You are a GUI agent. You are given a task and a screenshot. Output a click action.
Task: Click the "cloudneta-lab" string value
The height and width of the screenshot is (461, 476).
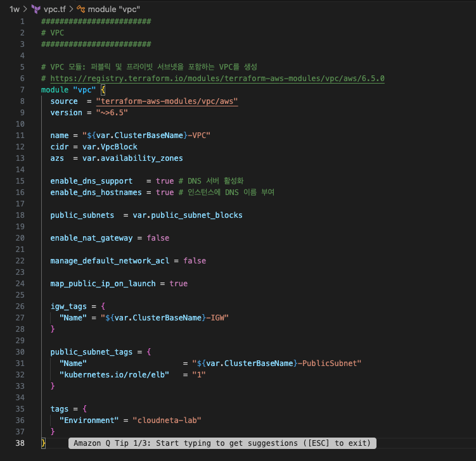coord(167,420)
